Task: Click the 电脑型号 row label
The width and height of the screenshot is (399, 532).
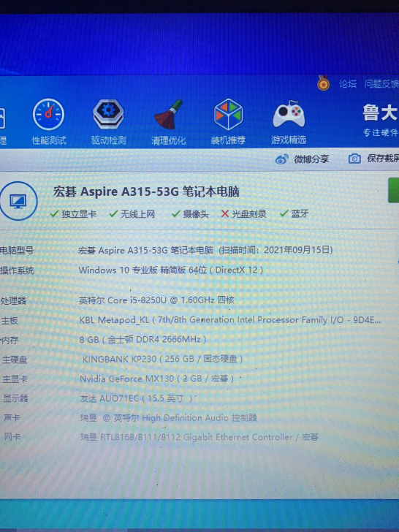Action: pyautogui.click(x=17, y=251)
